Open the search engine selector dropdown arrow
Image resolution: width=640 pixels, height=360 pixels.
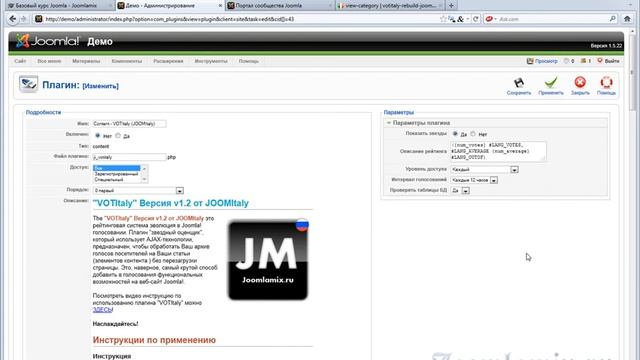496,19
